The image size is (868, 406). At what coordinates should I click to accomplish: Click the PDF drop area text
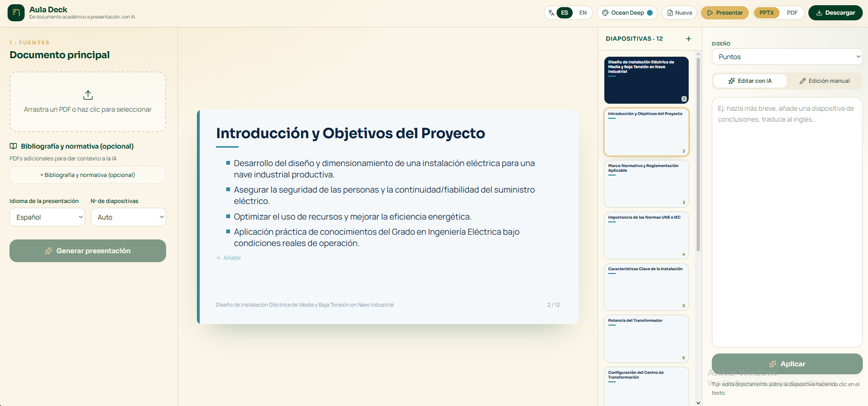tap(88, 109)
